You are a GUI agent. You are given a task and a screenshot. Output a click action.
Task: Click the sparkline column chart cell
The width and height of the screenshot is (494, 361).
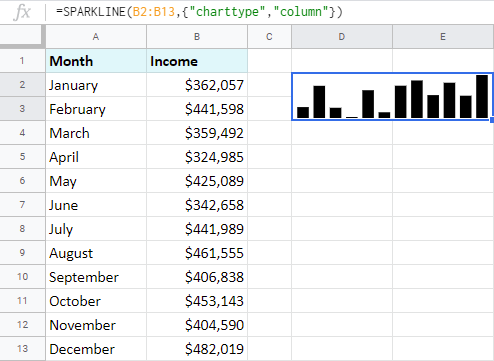click(x=392, y=96)
